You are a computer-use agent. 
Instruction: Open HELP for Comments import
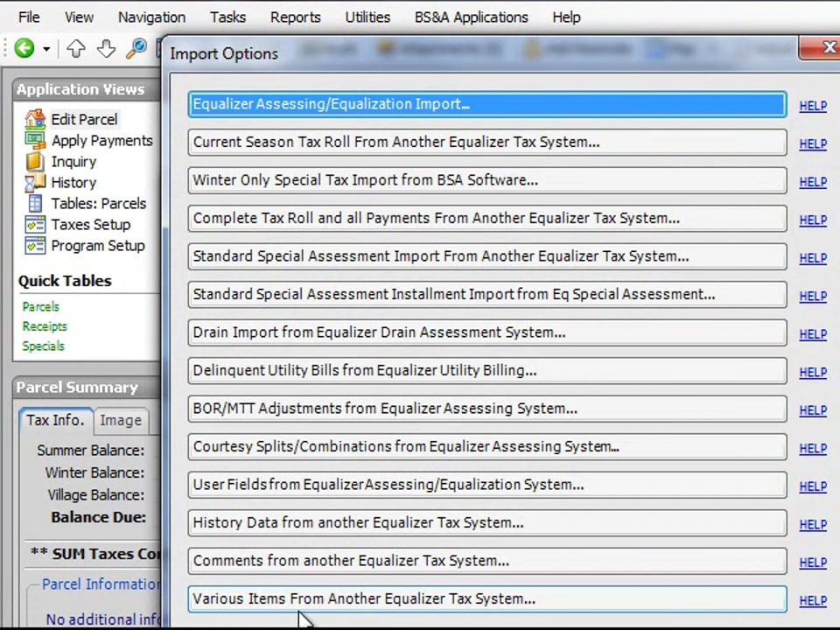pos(813,563)
